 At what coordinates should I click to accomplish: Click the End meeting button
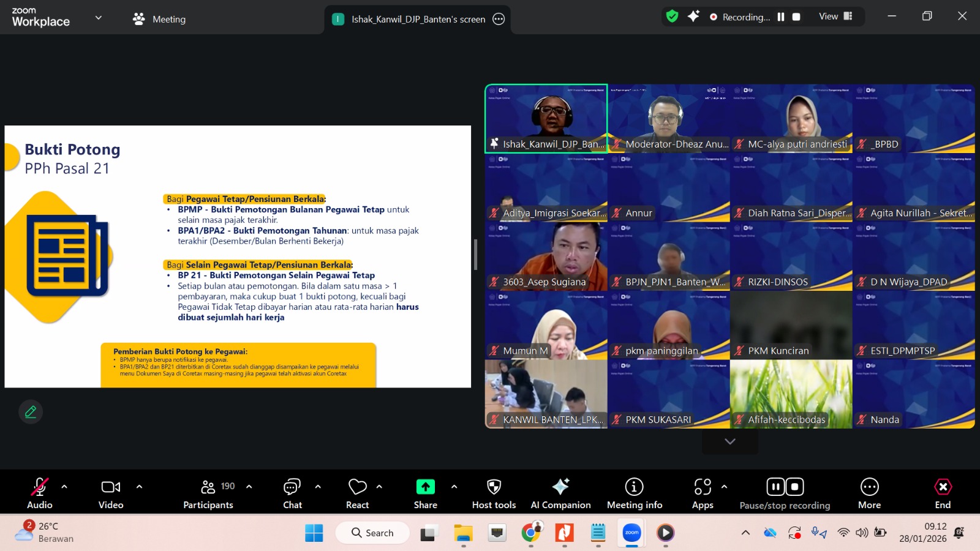943,487
